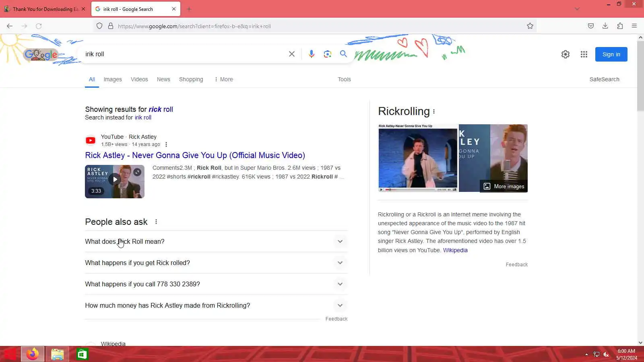644x362 pixels.
Task: Switch to the Videos tab
Action: tap(139, 79)
